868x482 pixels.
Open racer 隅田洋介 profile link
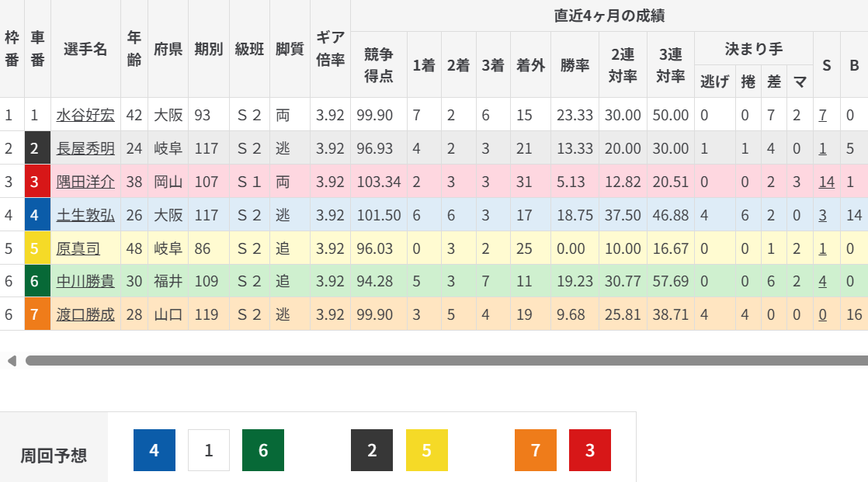coord(85,182)
